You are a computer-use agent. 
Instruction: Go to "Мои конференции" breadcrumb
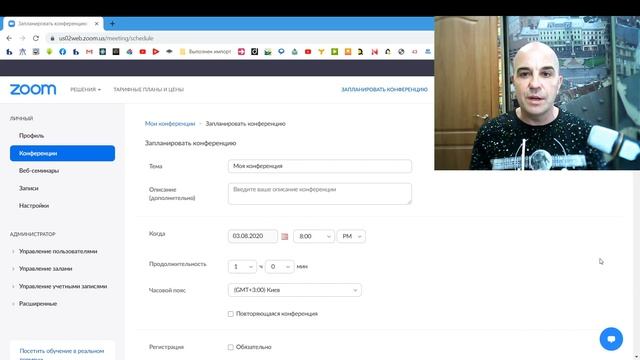170,124
